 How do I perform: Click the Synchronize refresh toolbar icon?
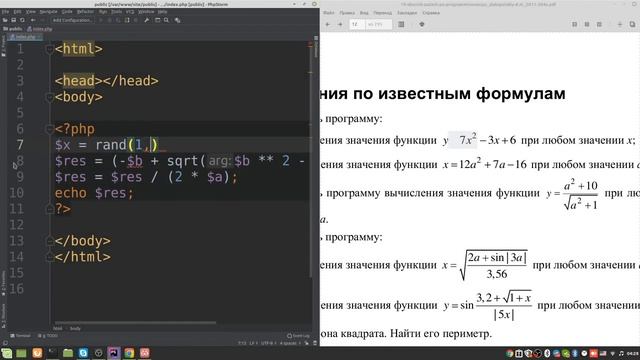tap(22, 20)
